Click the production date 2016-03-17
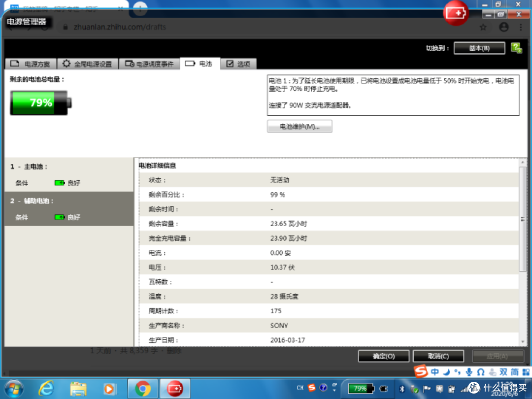This screenshot has width=532, height=399. click(287, 340)
